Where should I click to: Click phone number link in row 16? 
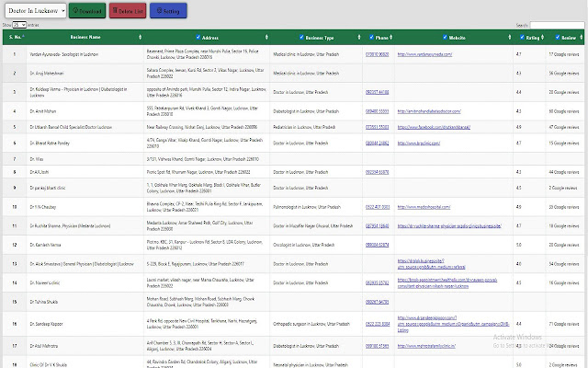[378, 324]
